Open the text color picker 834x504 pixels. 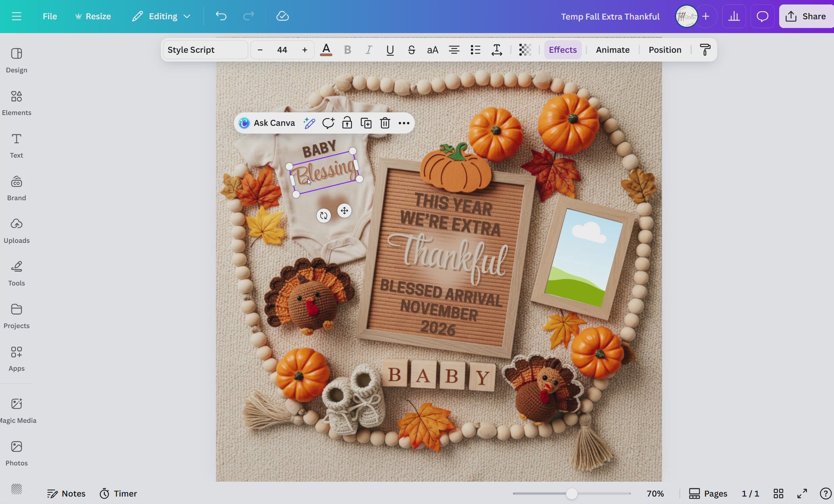[326, 50]
